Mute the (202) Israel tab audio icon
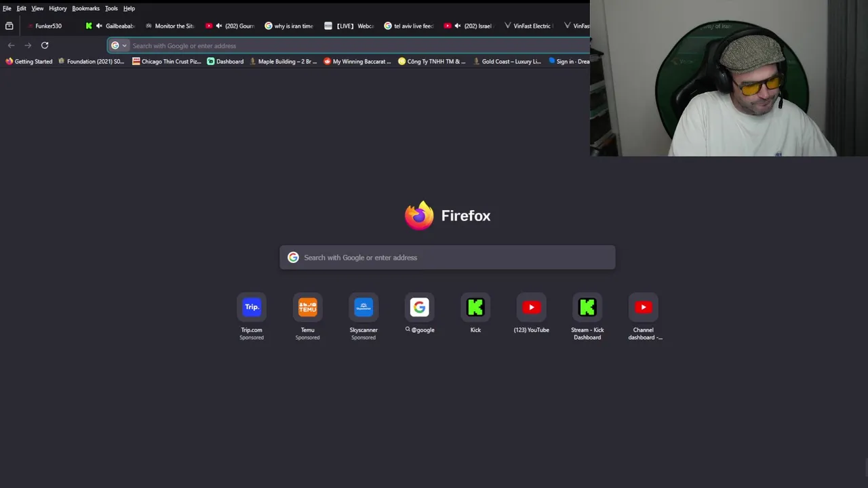Screen dimensions: 868x488 click(457, 26)
